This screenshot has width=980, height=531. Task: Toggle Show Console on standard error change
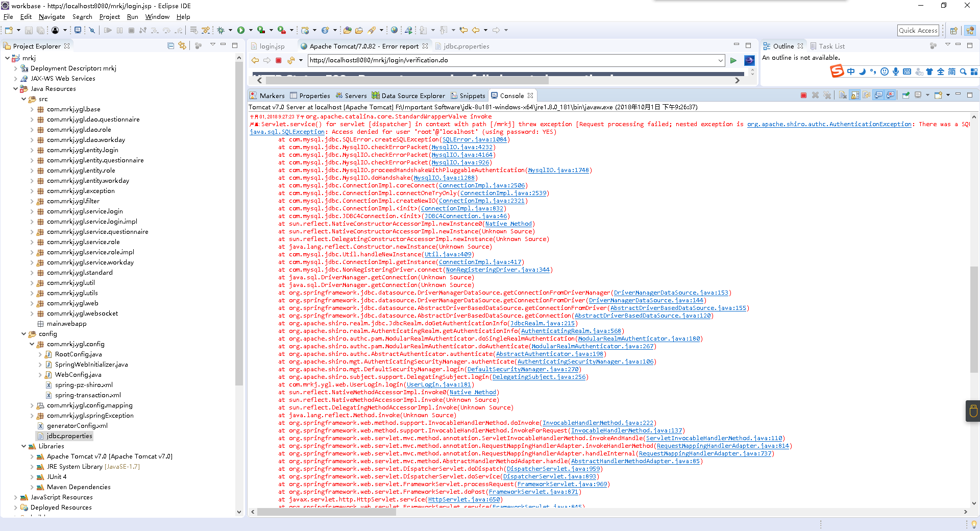click(x=890, y=95)
